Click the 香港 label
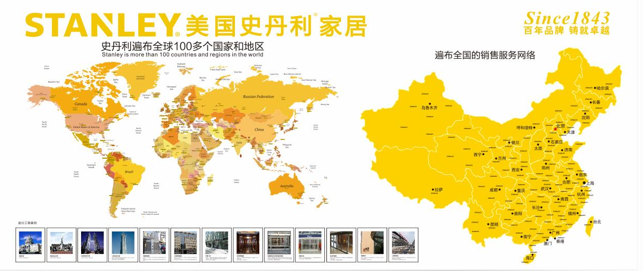 point(560,241)
